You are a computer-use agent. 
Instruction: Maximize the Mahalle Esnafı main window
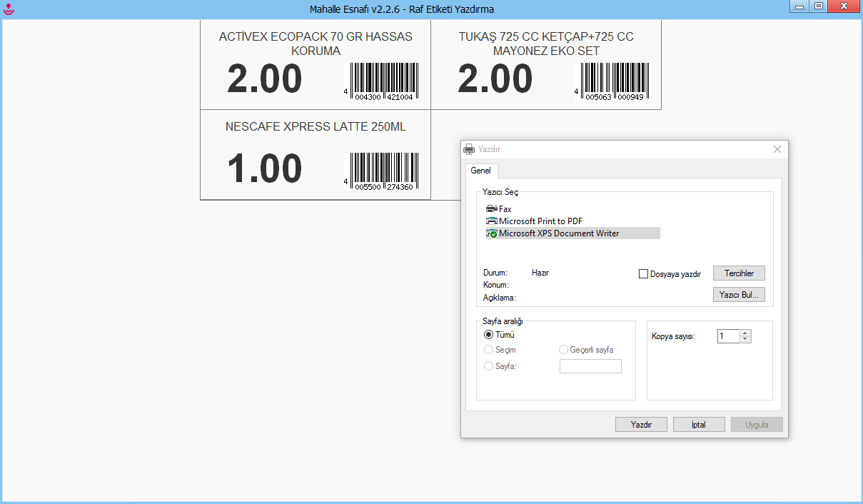818,6
